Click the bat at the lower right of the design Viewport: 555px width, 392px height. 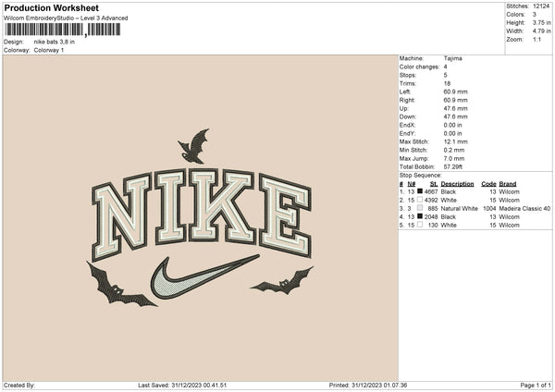point(282,281)
